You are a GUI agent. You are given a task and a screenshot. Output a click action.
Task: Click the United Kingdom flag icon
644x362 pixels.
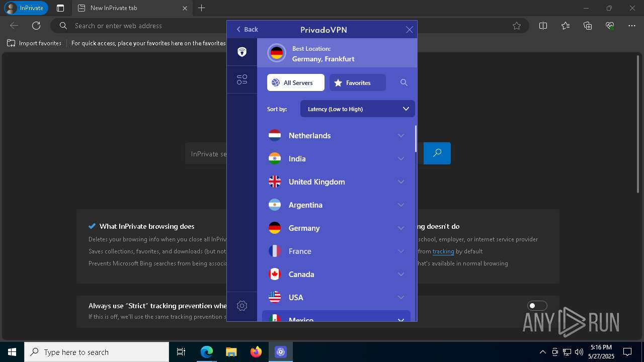point(275,182)
